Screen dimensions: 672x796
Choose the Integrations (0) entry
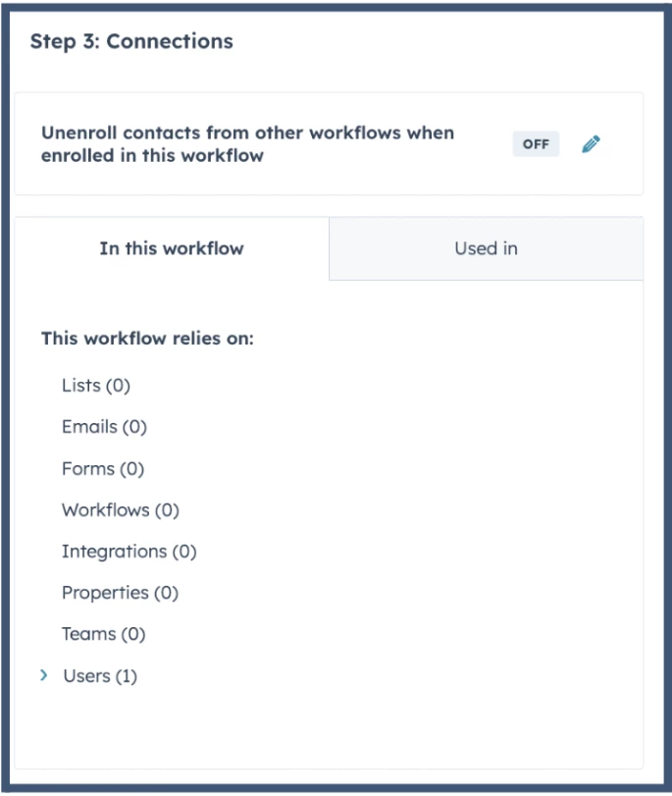[129, 552]
